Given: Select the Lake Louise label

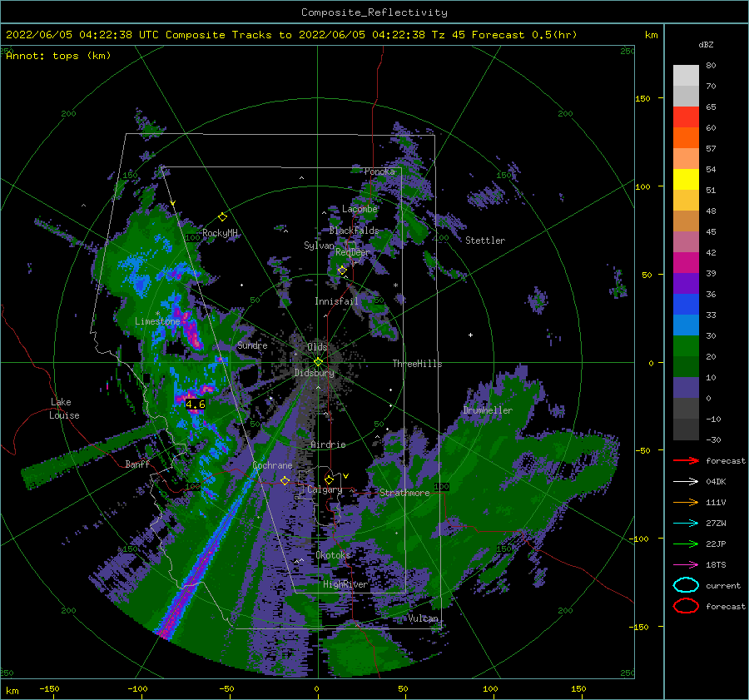Looking at the screenshot, I should pos(64,409).
